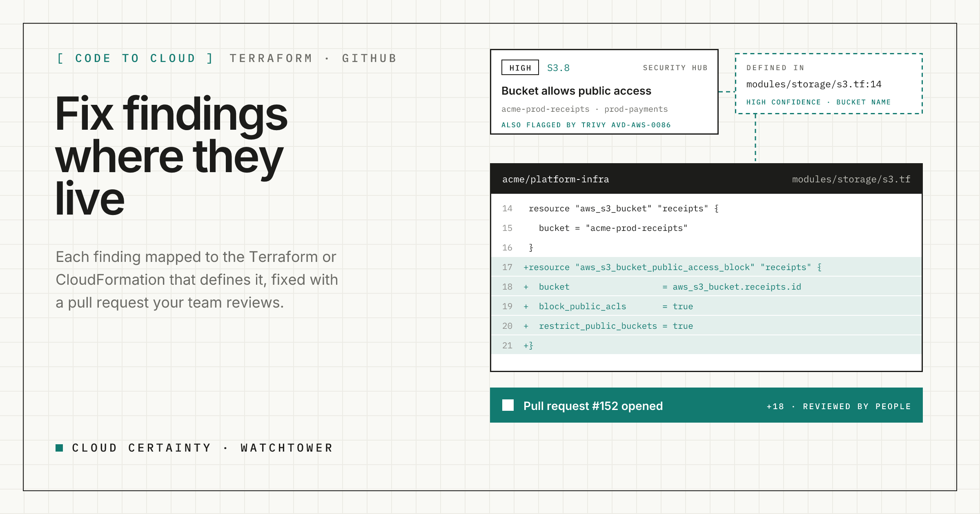Image resolution: width=980 pixels, height=514 pixels.
Task: Click the white square icon beside Pull request #152 opened
Action: coord(508,405)
